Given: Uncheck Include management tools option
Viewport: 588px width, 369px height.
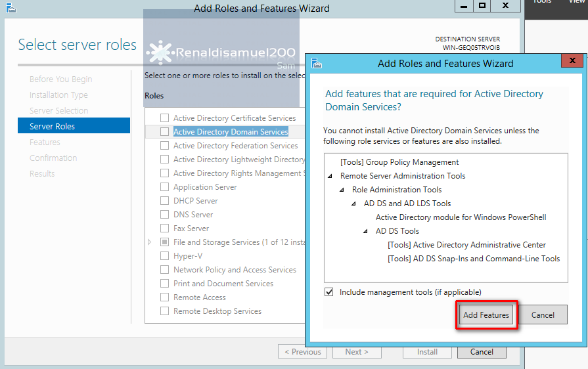Looking at the screenshot, I should pos(329,292).
